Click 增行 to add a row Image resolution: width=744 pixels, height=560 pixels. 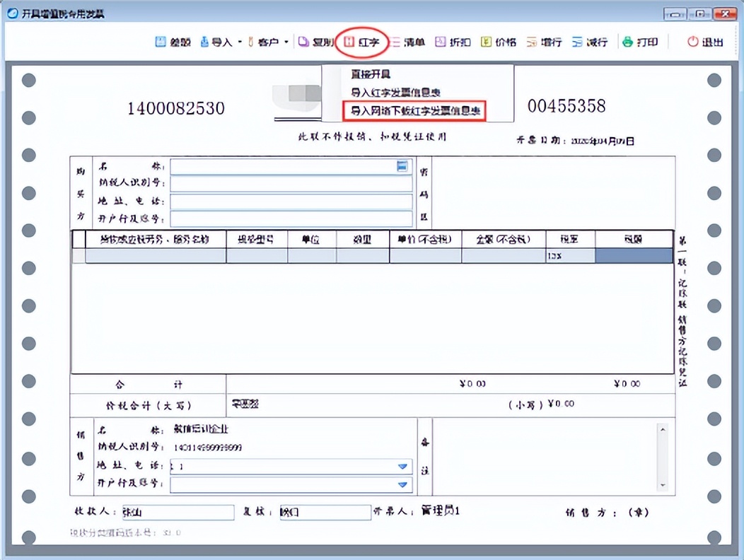point(548,42)
